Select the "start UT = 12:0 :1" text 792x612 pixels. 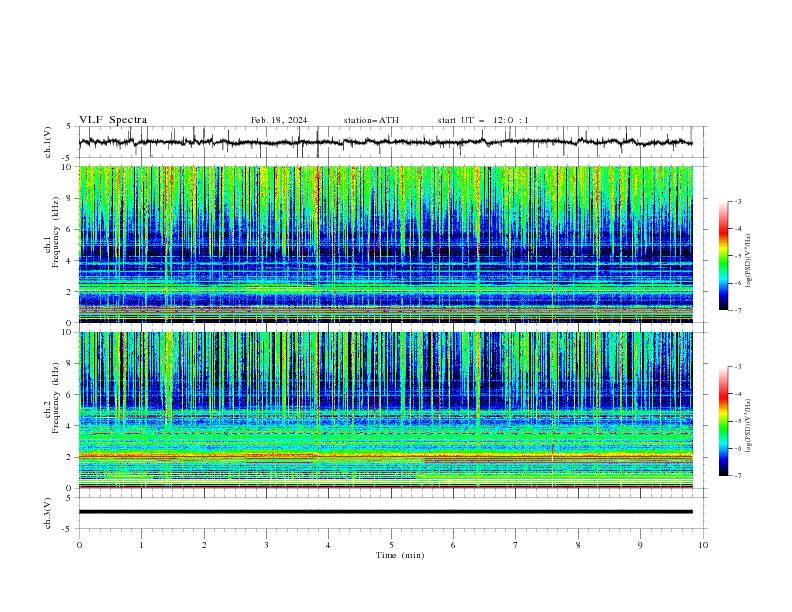tap(483, 120)
